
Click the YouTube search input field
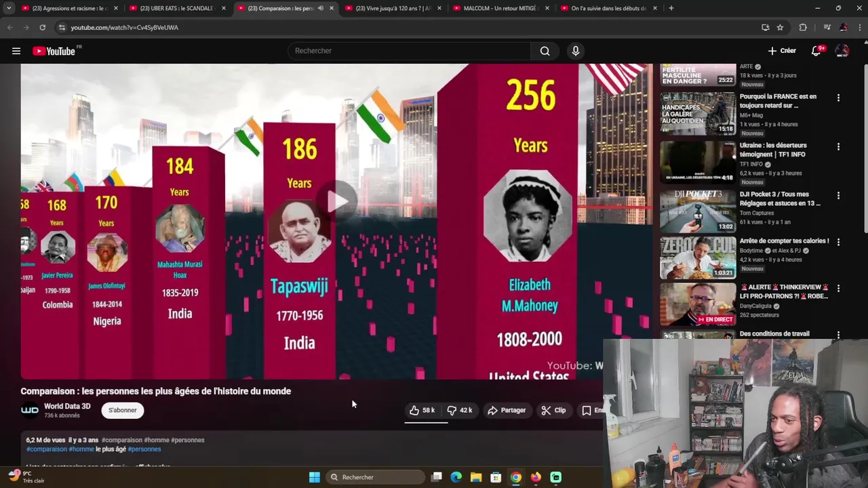[410, 51]
